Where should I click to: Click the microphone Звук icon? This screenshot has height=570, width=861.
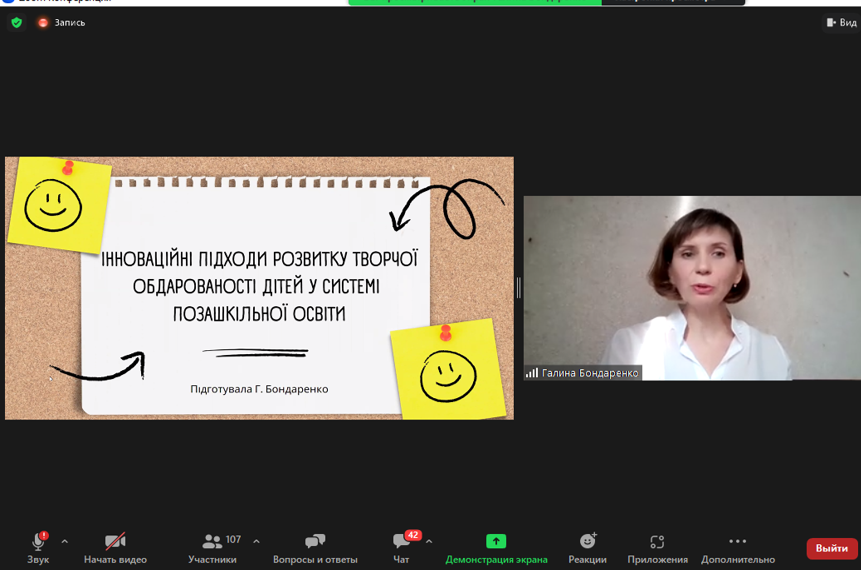pos(38,542)
